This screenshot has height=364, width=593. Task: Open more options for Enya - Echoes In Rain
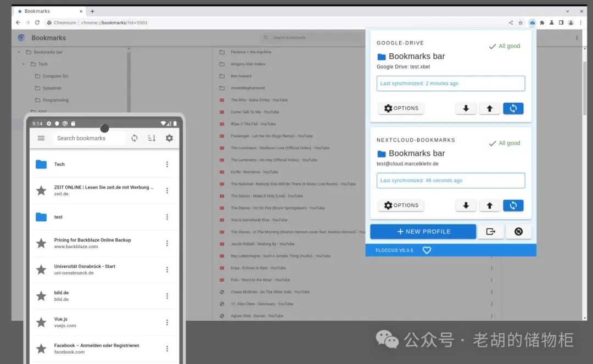[x=491, y=268]
